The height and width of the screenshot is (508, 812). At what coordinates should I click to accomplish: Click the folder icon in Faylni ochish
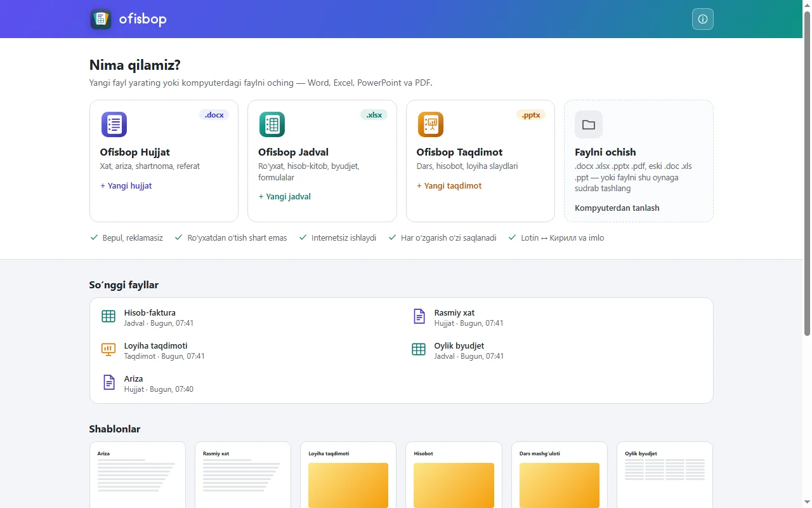click(589, 124)
